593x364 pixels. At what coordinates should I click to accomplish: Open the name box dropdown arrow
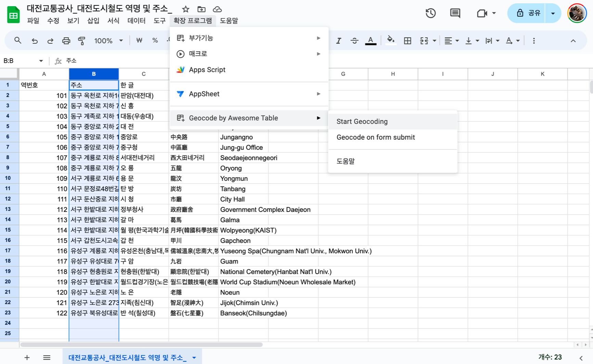[x=41, y=61]
